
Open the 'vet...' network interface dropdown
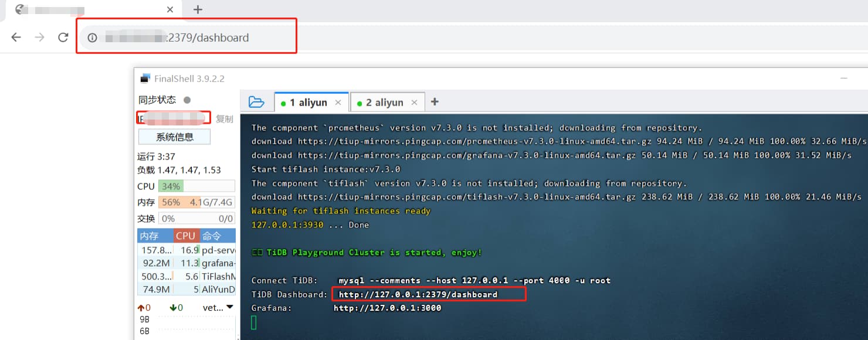(218, 307)
